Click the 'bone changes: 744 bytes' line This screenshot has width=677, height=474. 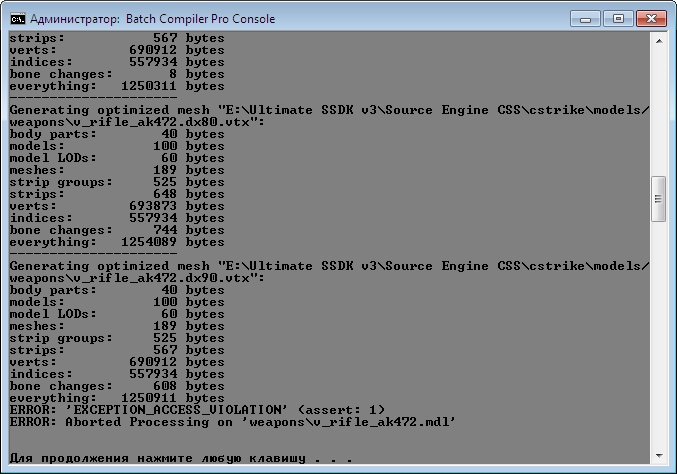(117, 230)
